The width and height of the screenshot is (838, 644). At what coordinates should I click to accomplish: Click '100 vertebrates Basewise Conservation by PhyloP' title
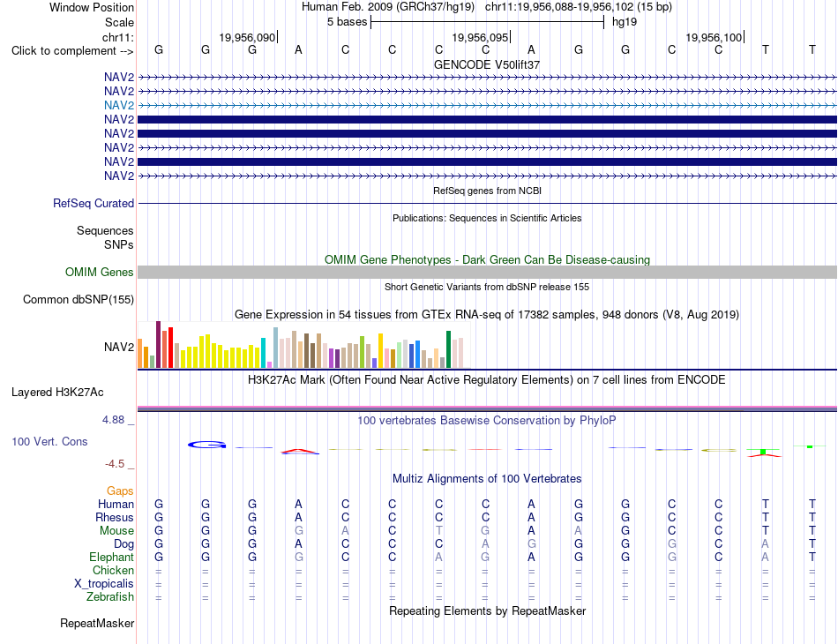point(487,421)
